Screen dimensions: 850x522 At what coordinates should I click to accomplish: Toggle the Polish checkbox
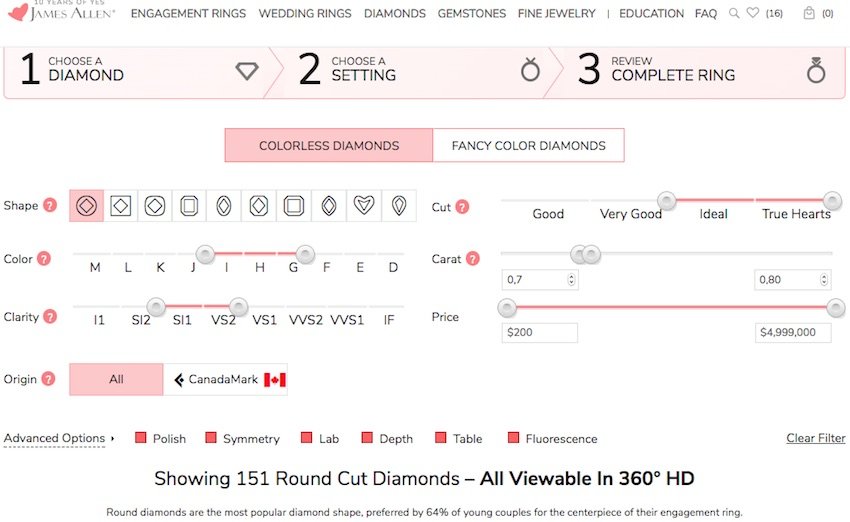141,437
